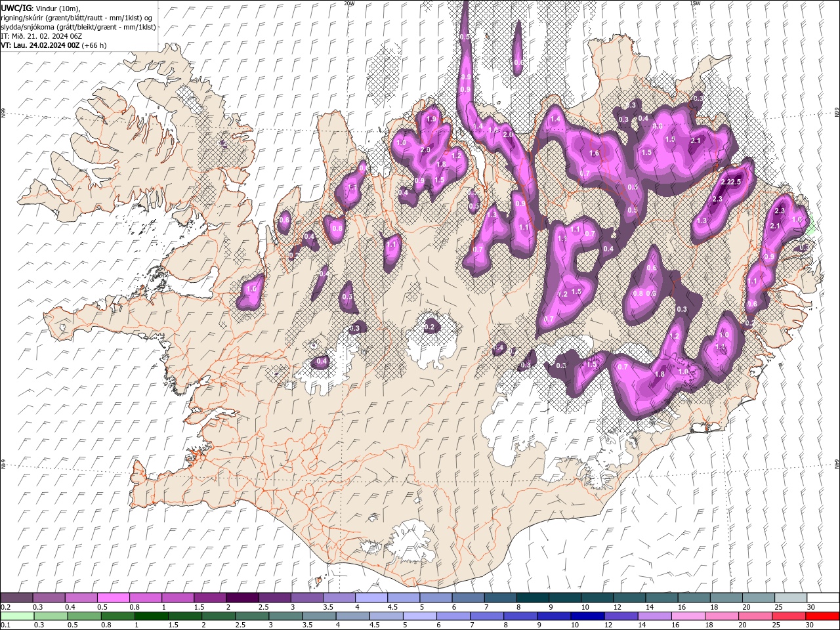Pick the snow legend swatch labeled 14

[660, 598]
